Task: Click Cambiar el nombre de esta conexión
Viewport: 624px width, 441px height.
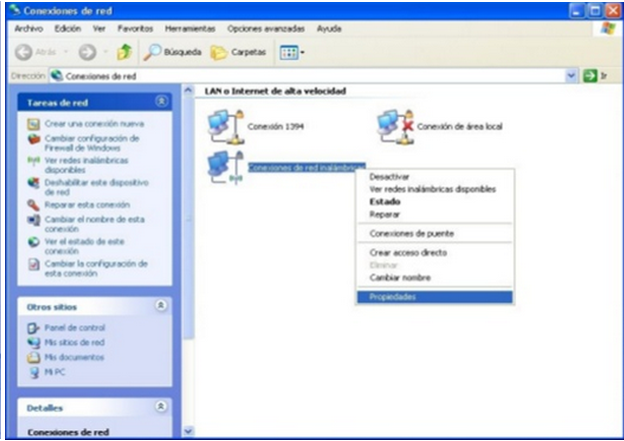Action: coord(95,224)
